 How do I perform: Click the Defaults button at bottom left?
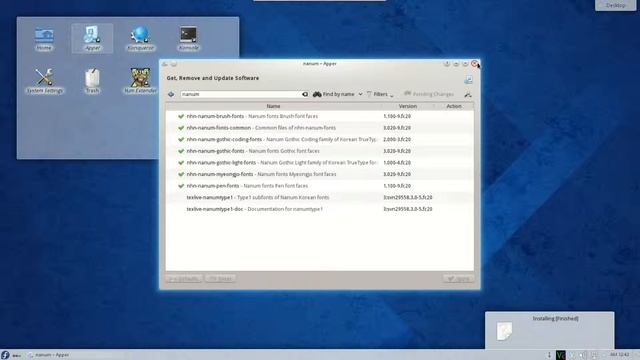[184, 279]
